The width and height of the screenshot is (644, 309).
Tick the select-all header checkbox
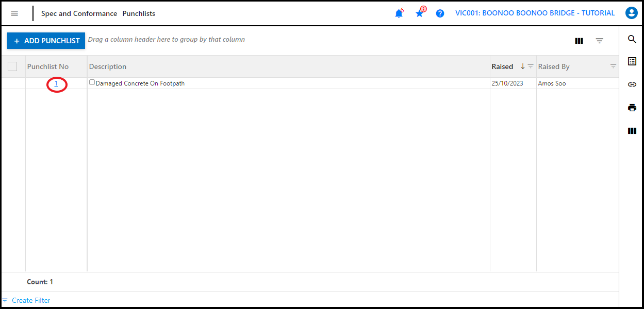[12, 66]
